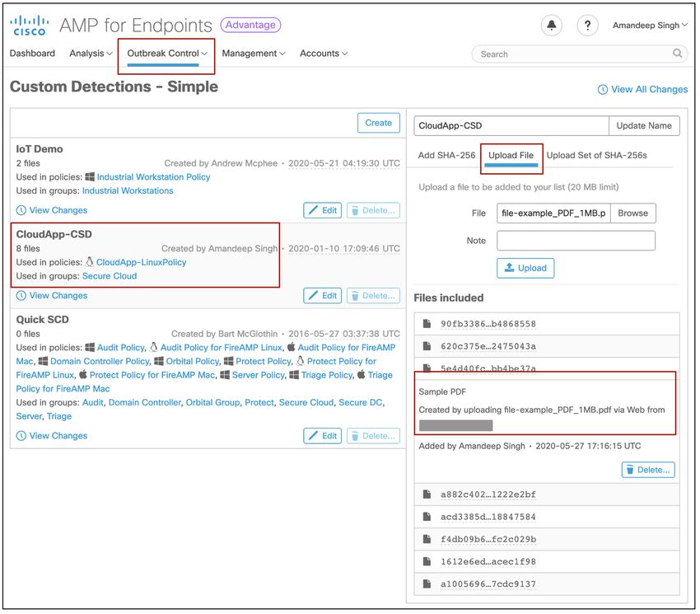Viewport: 700px width, 614px height.
Task: Click the Windows icon beside Industrial Workstation Policy
Action: point(90,176)
